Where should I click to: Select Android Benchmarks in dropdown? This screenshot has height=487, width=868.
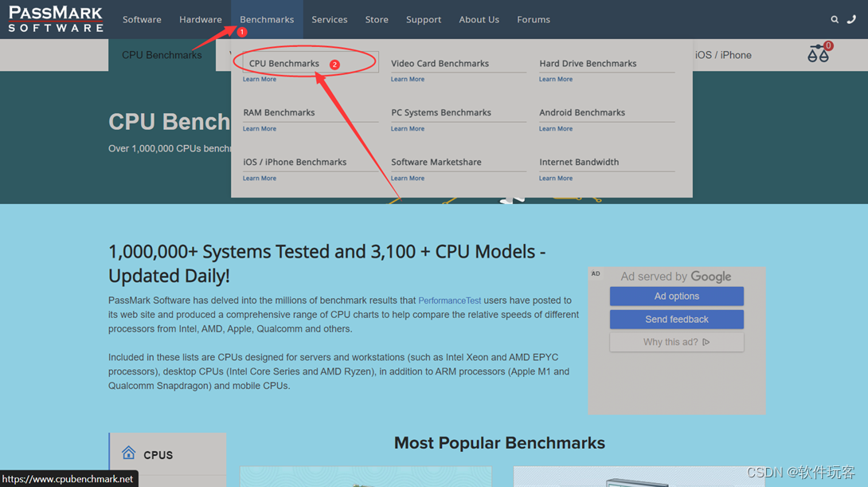[582, 112]
